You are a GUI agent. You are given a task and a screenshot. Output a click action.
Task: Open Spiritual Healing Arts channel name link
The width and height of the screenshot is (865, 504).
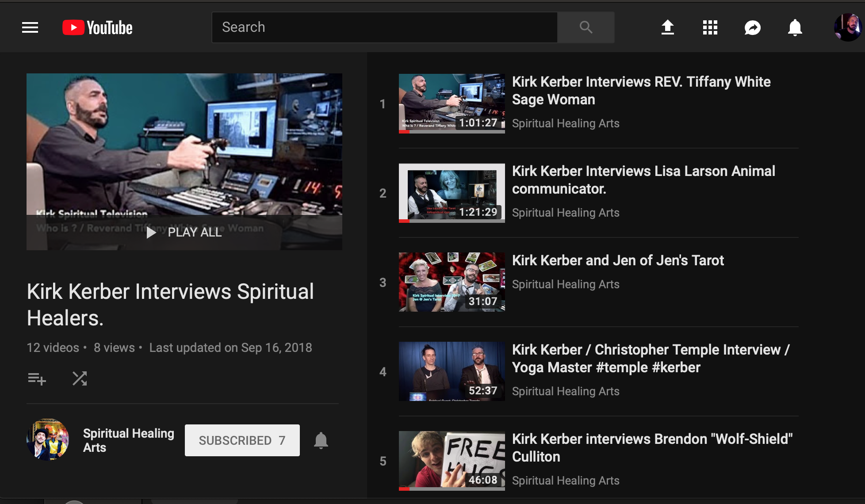[x=129, y=440]
